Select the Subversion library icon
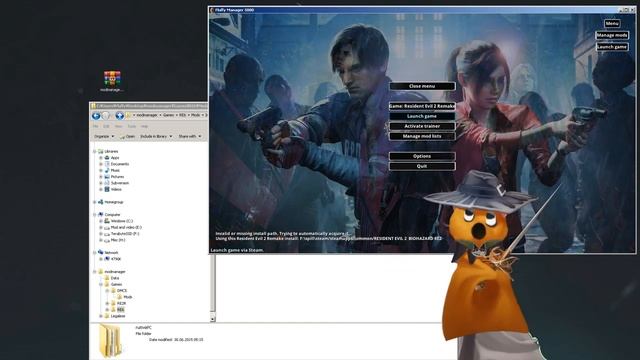Viewport: 640px width, 360px height. [x=107, y=183]
